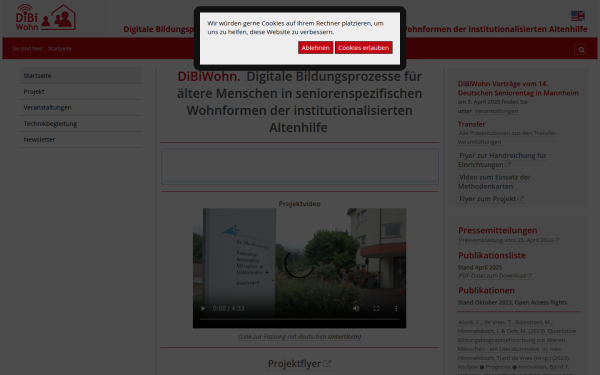Open link to German-subtitled video version
600x375 pixels.
(x=299, y=336)
